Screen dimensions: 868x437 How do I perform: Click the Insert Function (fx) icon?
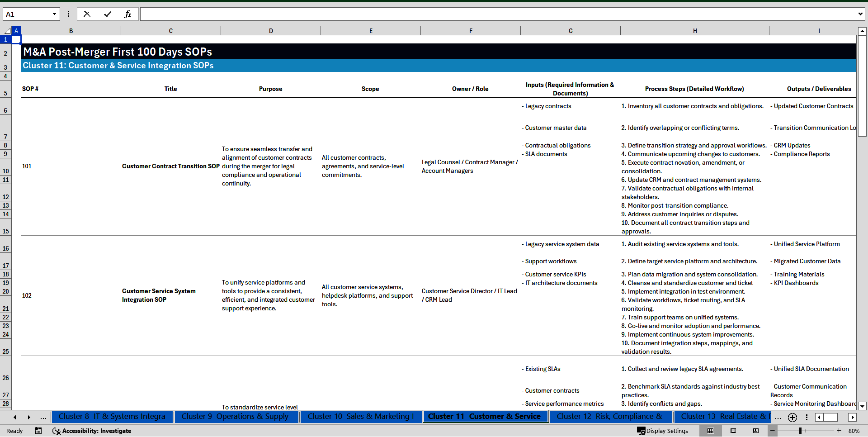(128, 14)
